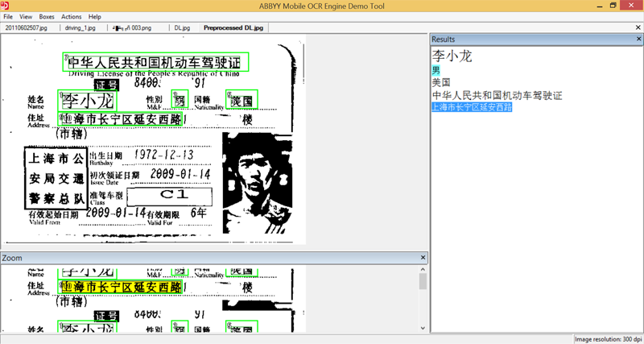The width and height of the screenshot is (644, 344).
Task: Select the 美国 result entry
Action: 440,82
